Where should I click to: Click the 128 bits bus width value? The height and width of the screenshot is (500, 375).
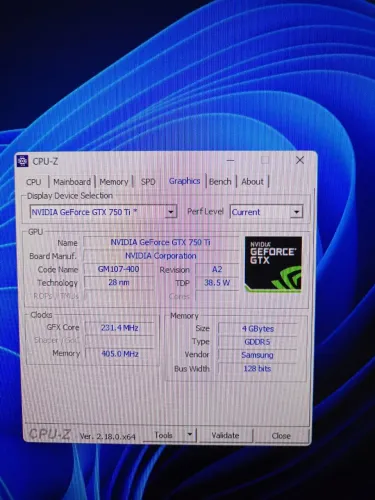pos(257,369)
